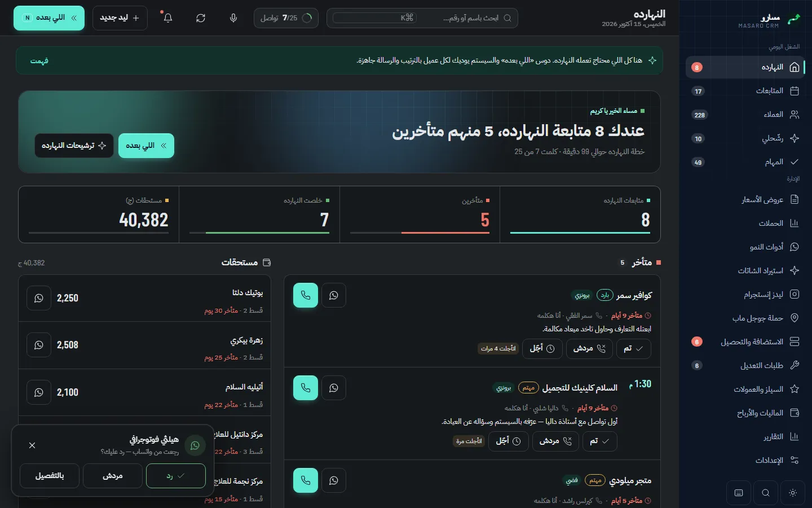The height and width of the screenshot is (508, 812).
Task: Message بوتيك دلتا on WhatsApp
Action: (39, 298)
